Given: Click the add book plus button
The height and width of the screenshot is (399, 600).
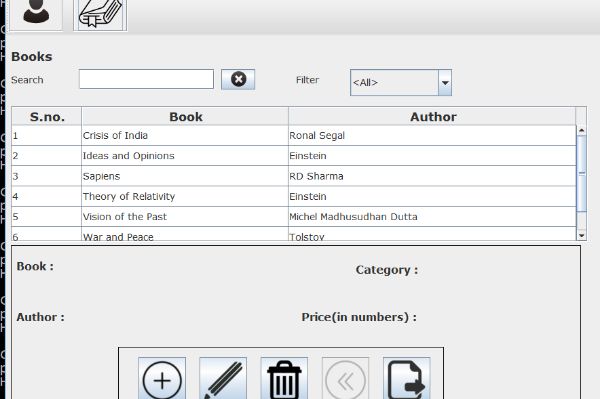Looking at the screenshot, I should (162, 378).
